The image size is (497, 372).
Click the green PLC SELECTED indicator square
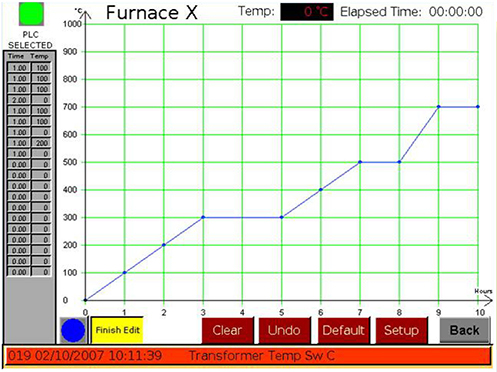(31, 14)
